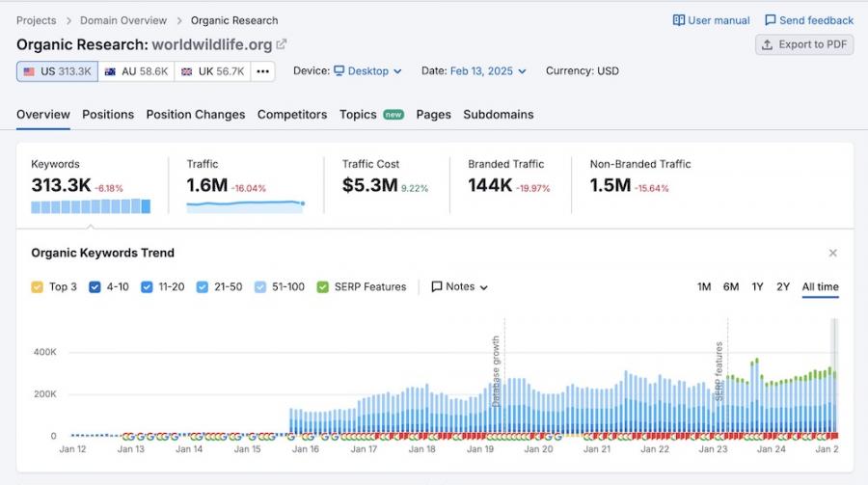
Task: Close the Organic Keywords Trend panel
Action: click(x=832, y=253)
